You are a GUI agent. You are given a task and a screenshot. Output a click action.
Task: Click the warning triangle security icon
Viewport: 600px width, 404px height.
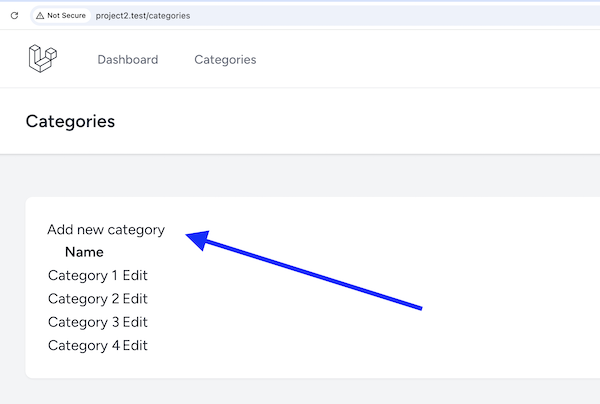[40, 16]
